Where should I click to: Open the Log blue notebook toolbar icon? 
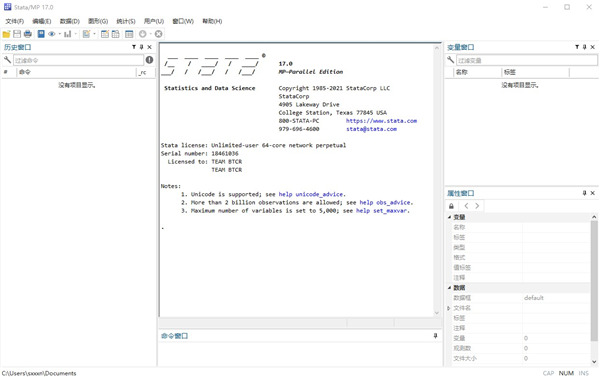click(x=41, y=34)
